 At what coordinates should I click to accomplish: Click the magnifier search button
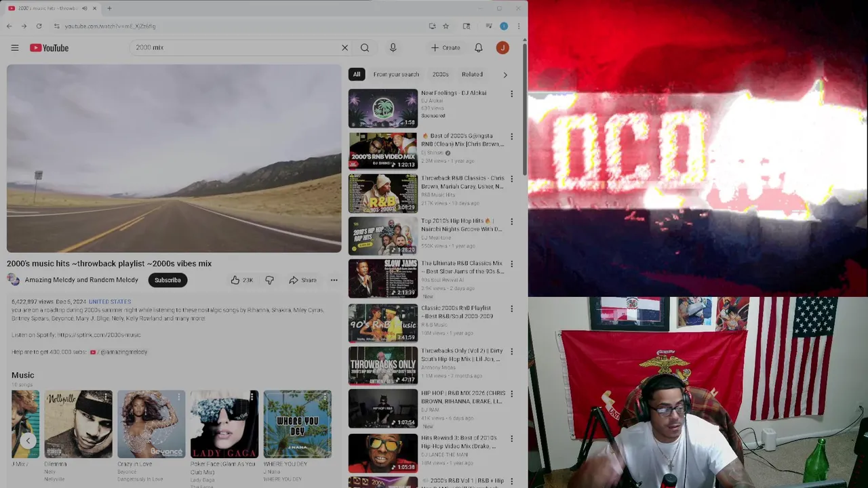click(365, 47)
